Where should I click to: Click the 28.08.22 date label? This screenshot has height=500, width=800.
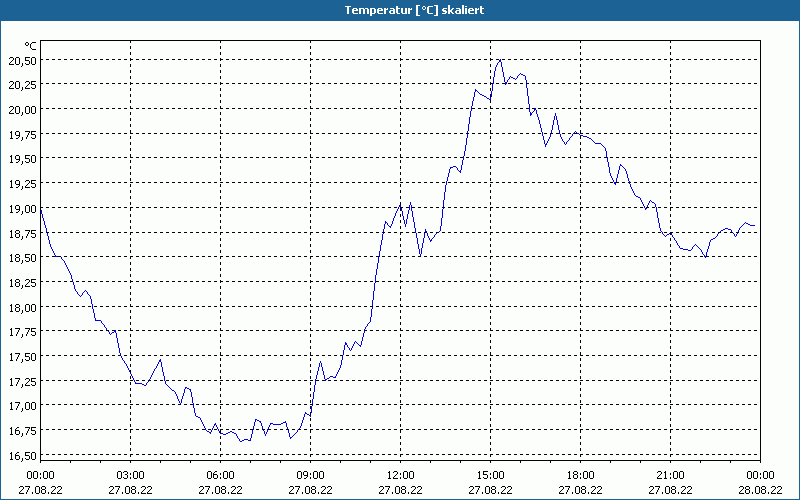pyautogui.click(x=760, y=490)
